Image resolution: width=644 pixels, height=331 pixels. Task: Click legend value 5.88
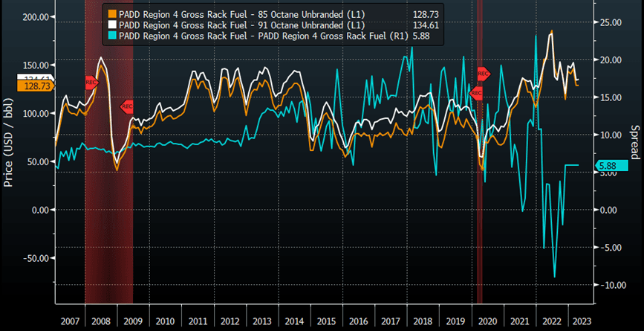(x=420, y=36)
